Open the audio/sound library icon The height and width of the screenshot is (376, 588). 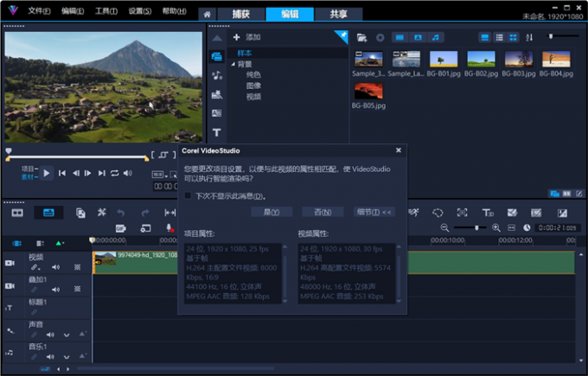(217, 75)
